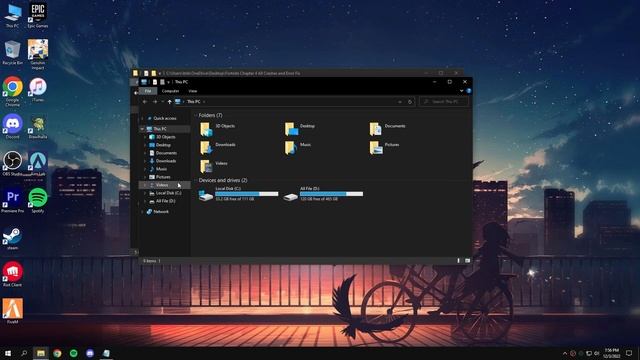Viewport: 640px width, 360px height.
Task: Launch FiveM desktop shortcut
Action: pyautogui.click(x=13, y=311)
